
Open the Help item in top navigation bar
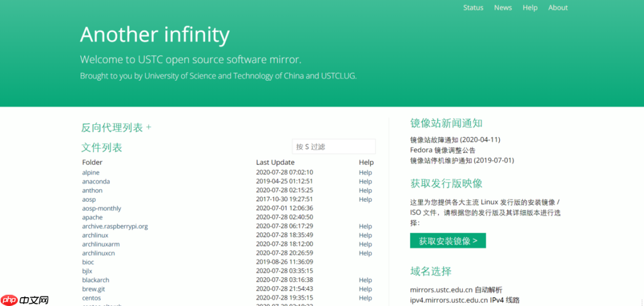(x=530, y=8)
